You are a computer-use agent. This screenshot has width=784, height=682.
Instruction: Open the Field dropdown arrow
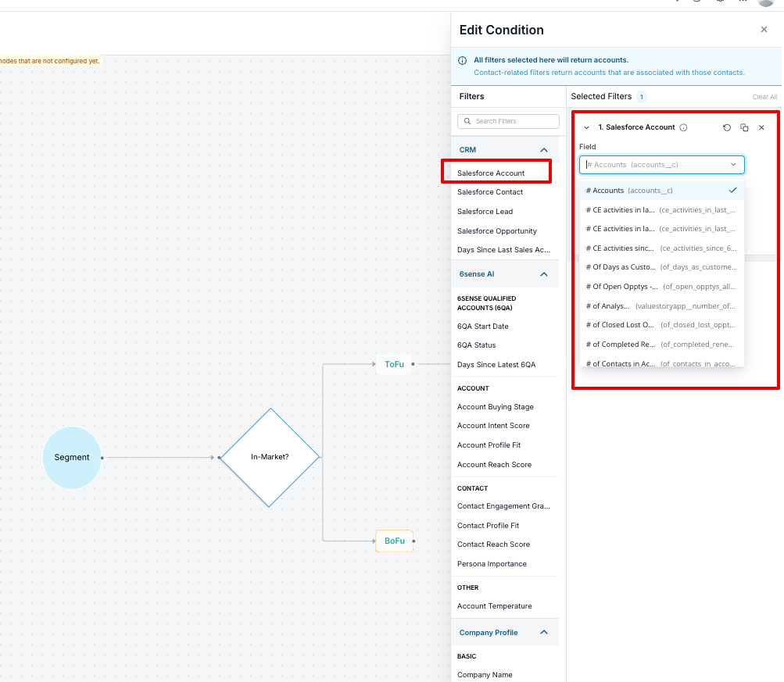[733, 164]
